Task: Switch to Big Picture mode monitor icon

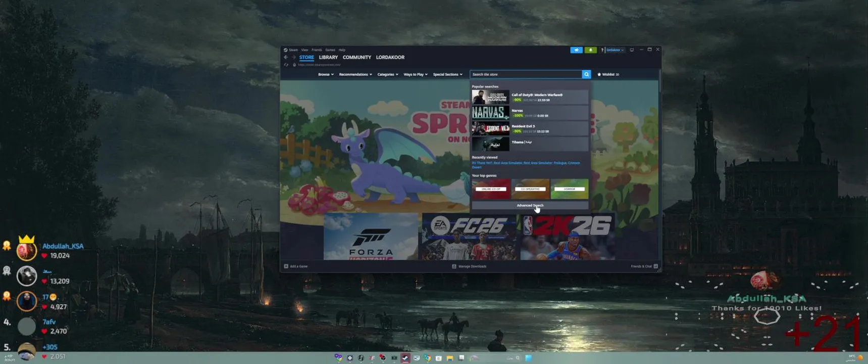Action: pos(632,50)
